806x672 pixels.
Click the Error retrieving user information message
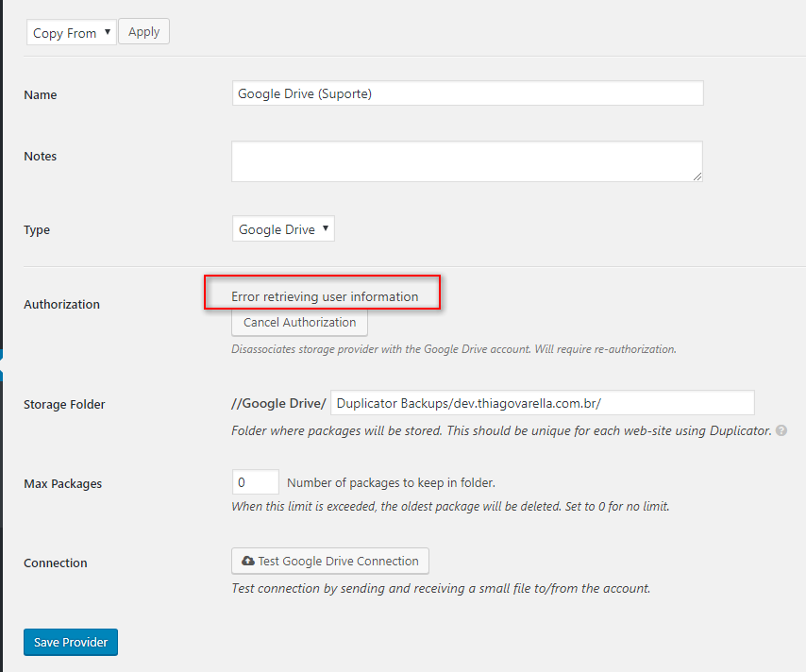pyautogui.click(x=324, y=296)
